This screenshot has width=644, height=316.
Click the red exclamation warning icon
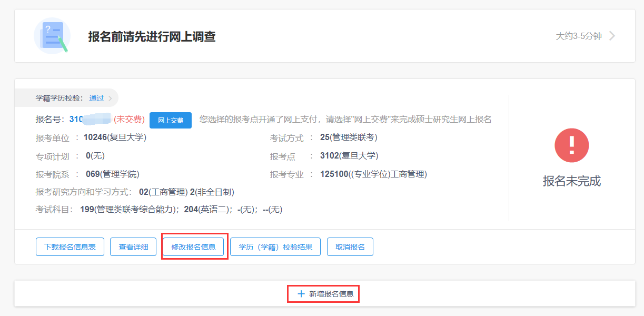tap(571, 145)
